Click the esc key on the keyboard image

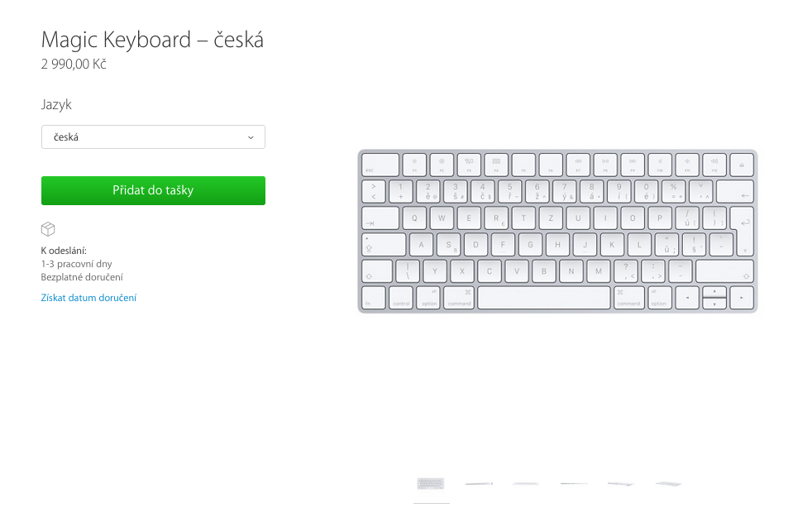[380, 164]
